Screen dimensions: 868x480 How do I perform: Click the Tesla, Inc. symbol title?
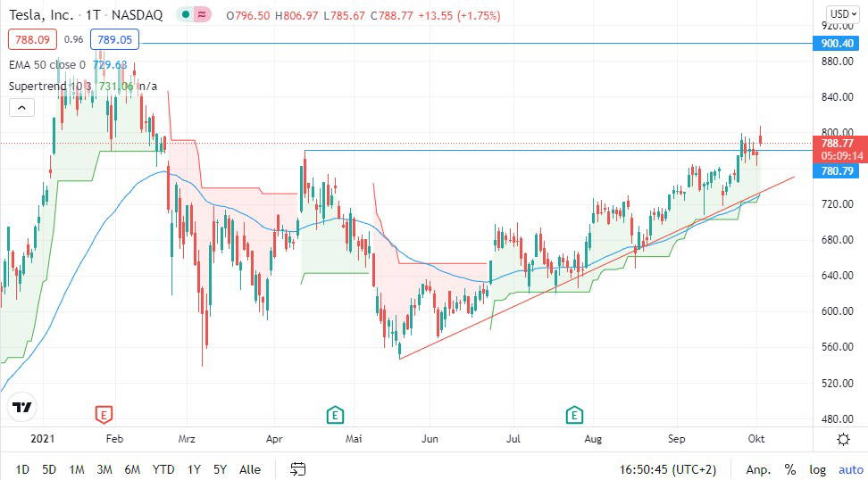41,15
